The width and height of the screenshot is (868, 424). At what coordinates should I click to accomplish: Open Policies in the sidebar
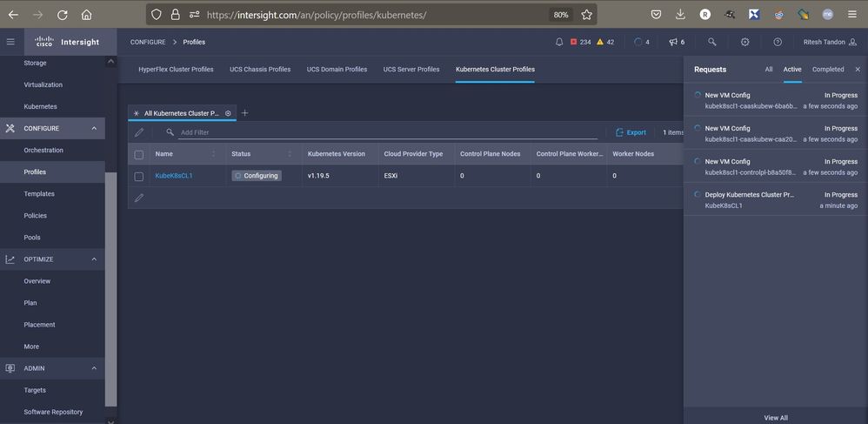pyautogui.click(x=36, y=216)
